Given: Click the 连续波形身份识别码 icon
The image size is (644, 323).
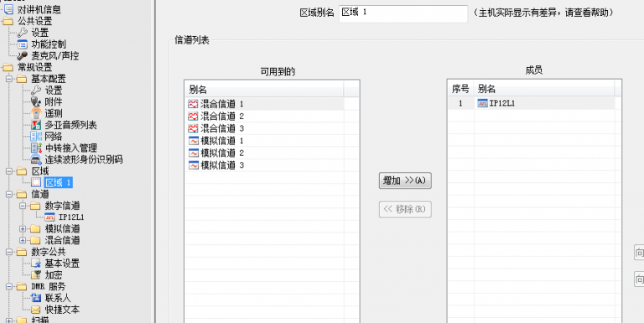Looking at the screenshot, I should coord(36,159).
